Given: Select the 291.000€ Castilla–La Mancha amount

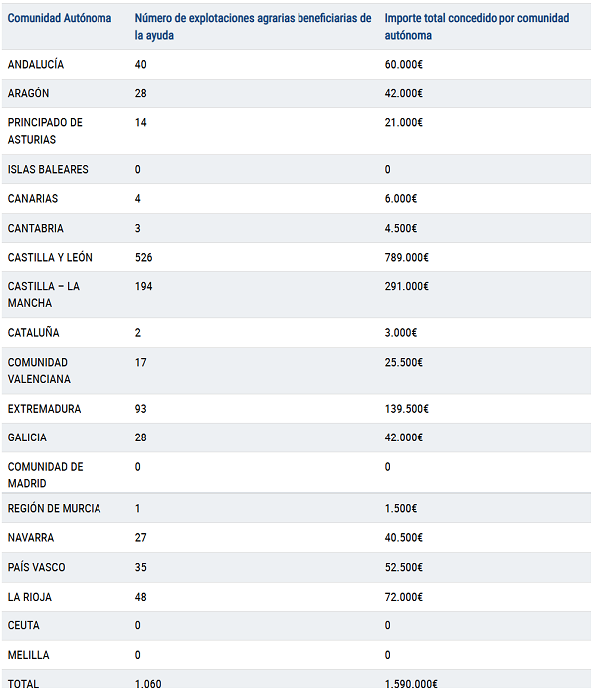Looking at the screenshot, I should 407,286.
